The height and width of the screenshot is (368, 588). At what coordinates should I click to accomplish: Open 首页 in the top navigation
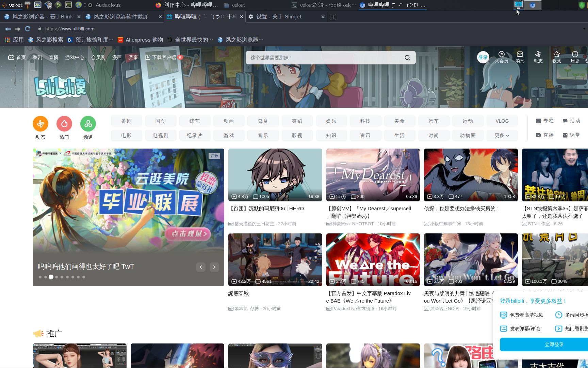(x=17, y=57)
